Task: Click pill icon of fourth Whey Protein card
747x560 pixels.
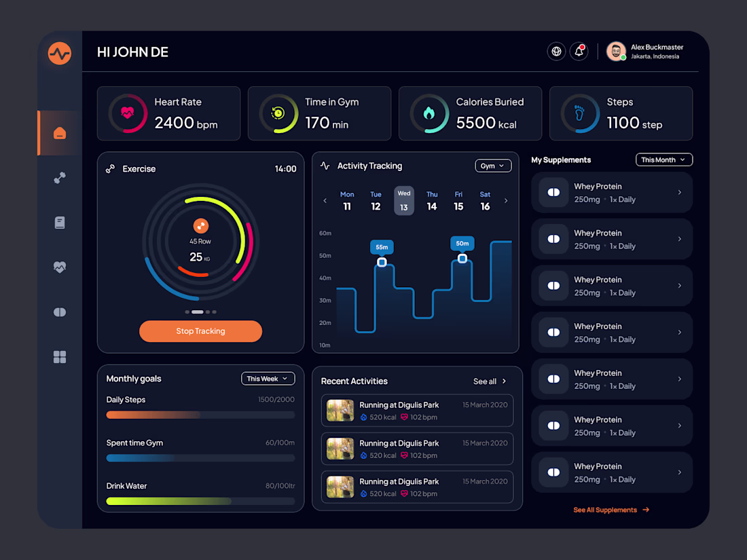Action: pos(553,333)
